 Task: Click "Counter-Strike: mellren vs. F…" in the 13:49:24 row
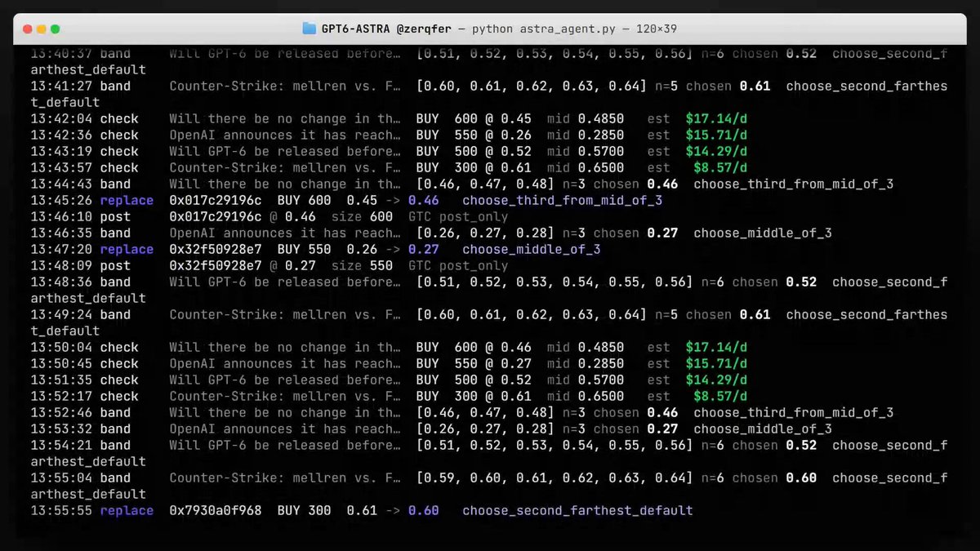(285, 314)
